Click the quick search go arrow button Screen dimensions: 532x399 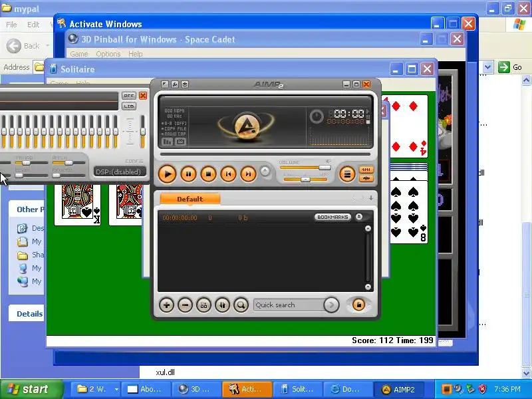coord(331,305)
